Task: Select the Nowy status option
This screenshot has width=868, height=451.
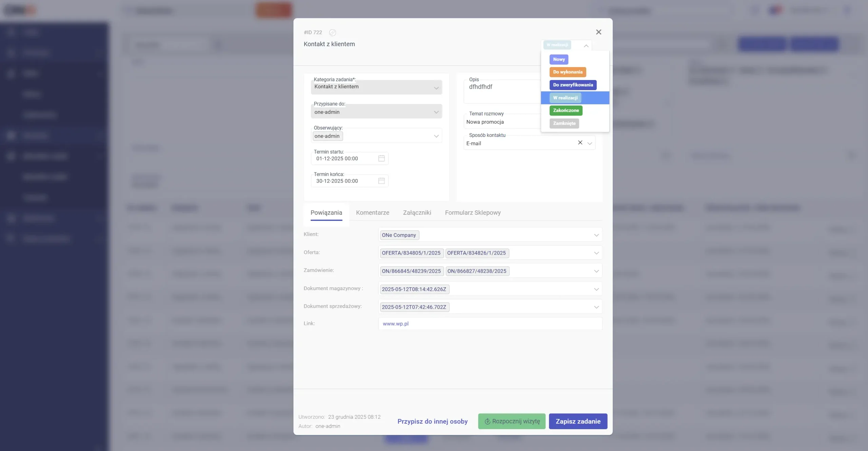Action: (x=559, y=59)
